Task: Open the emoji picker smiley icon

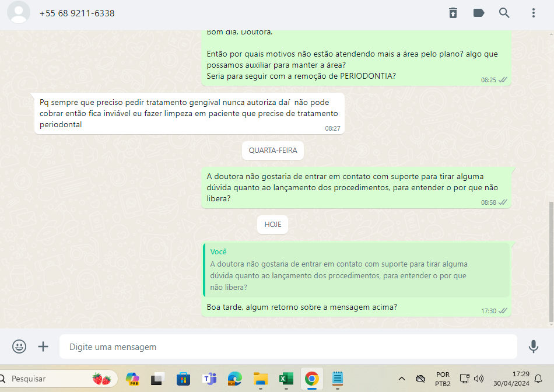Action: point(19,346)
